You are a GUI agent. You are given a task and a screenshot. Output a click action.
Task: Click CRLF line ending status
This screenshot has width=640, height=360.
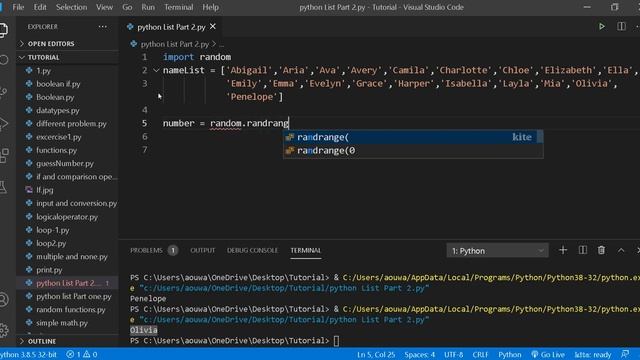(480, 354)
